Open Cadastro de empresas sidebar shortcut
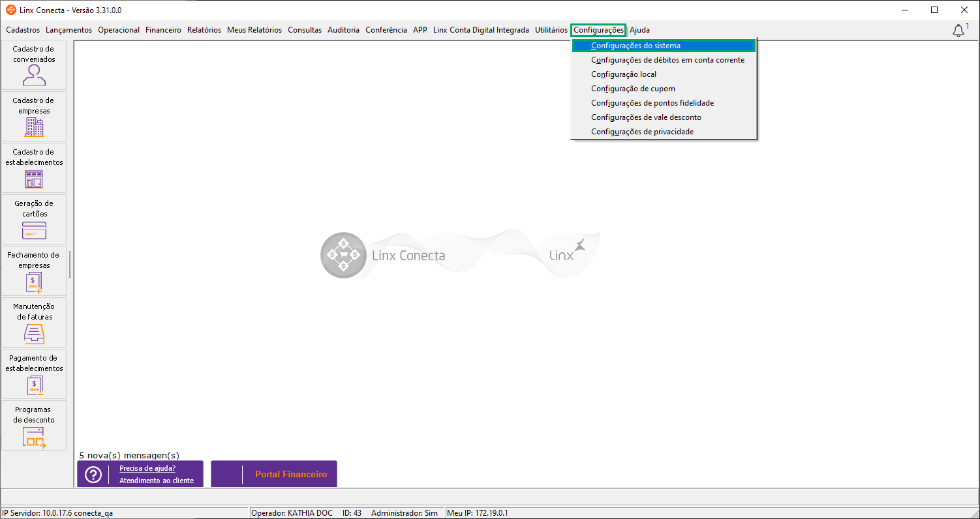This screenshot has width=980, height=519. 34,117
